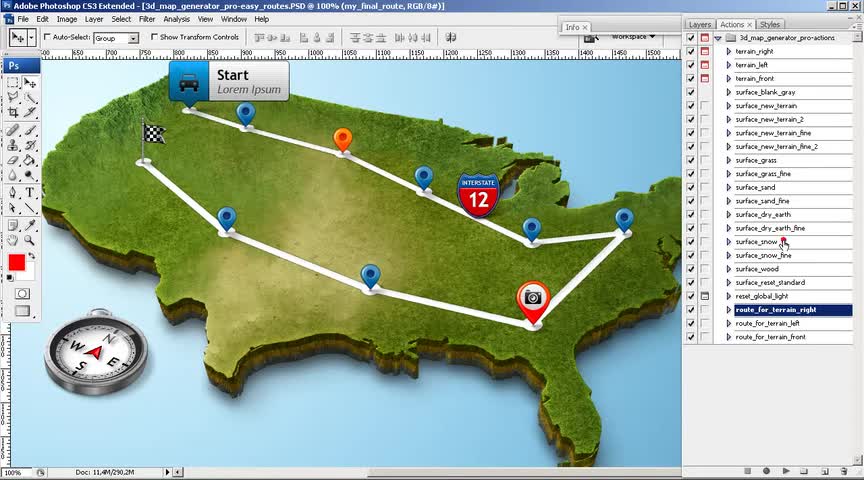Select the Zoom tool
This screenshot has height=480, width=864.
[x=30, y=240]
